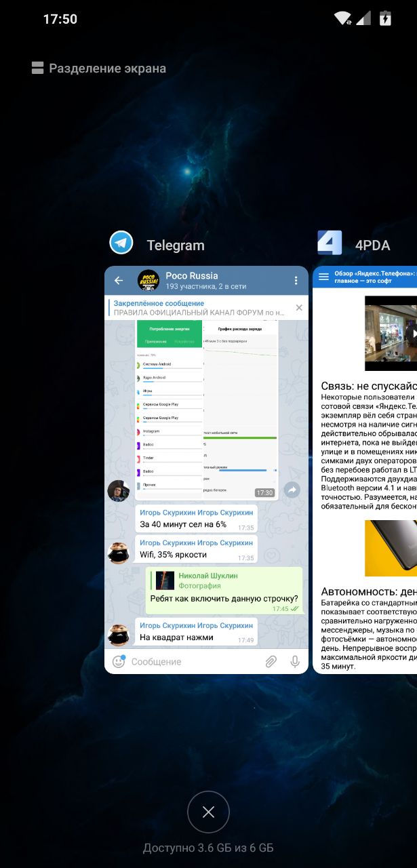Open Poco Russia chat title

tap(192, 275)
